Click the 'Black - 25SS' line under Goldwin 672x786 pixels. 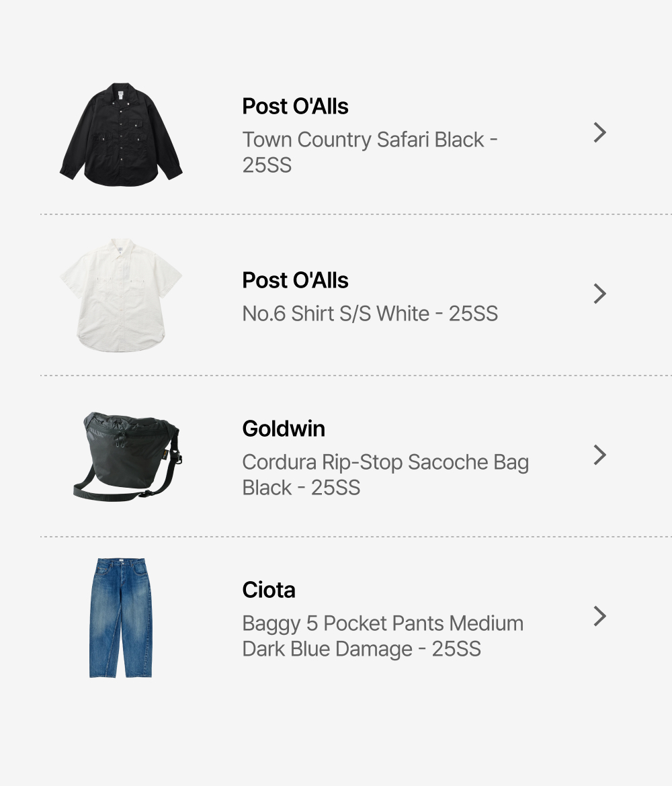tap(301, 488)
